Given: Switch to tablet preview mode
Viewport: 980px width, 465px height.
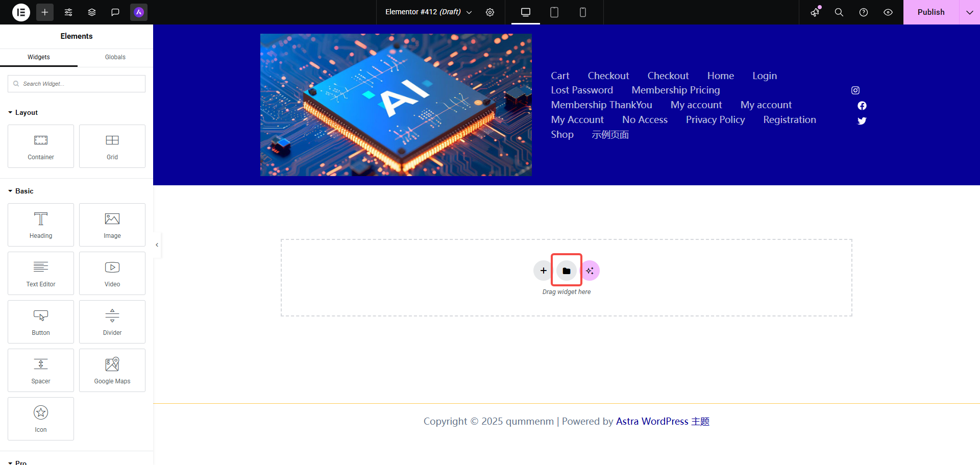Looking at the screenshot, I should [x=554, y=12].
